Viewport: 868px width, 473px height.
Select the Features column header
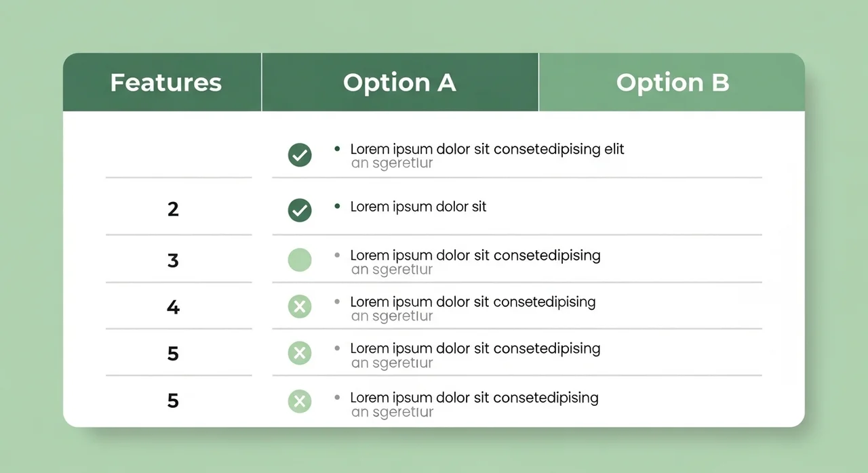(x=165, y=83)
